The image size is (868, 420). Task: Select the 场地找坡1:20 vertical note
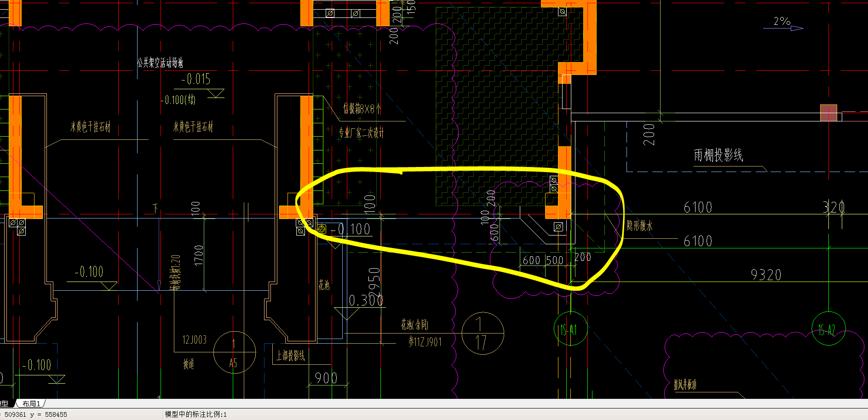tap(175, 273)
